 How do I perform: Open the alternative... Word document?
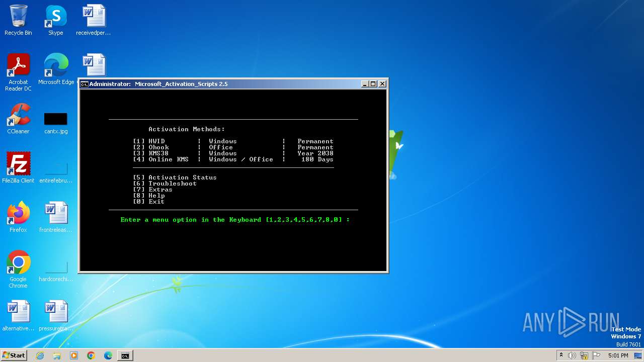coord(18,316)
